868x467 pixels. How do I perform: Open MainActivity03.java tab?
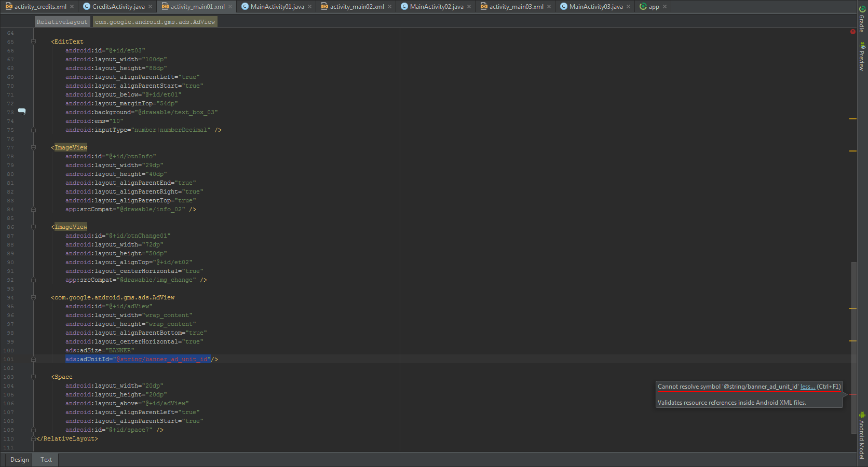(596, 7)
